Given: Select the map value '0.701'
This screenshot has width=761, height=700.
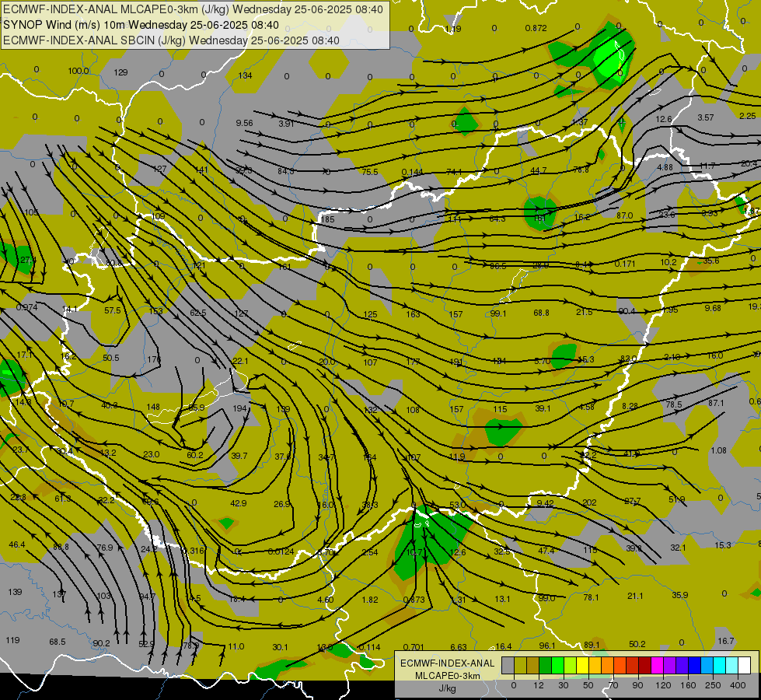Looking at the screenshot, I should coord(414,647).
